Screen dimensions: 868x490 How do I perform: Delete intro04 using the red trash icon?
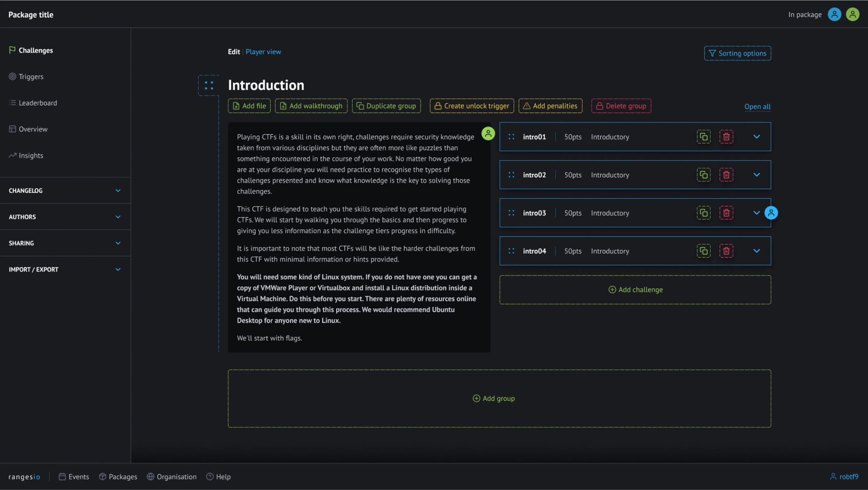727,251
